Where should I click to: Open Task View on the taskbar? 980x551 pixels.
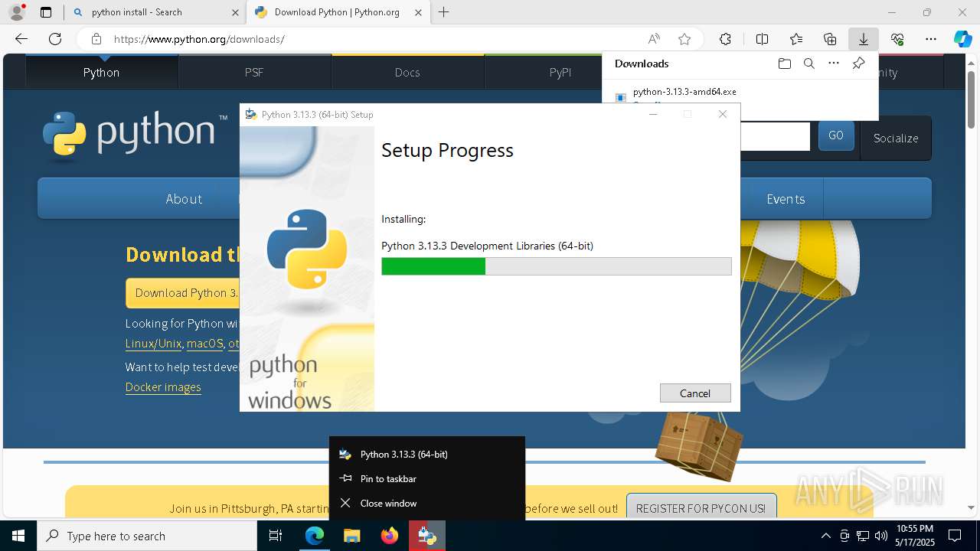276,536
